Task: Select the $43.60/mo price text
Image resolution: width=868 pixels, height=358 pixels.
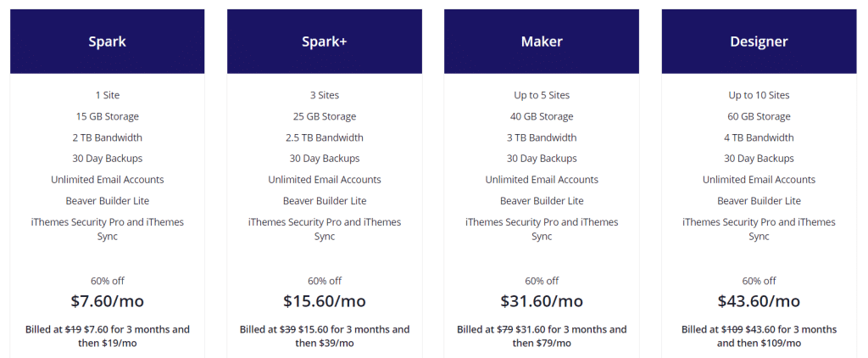Action: pos(759,301)
